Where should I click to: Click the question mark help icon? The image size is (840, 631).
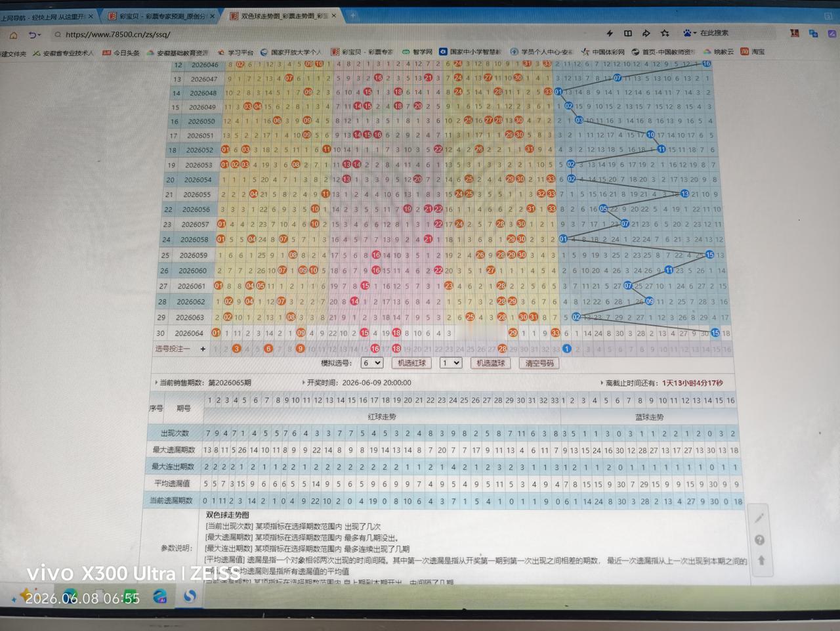click(760, 540)
